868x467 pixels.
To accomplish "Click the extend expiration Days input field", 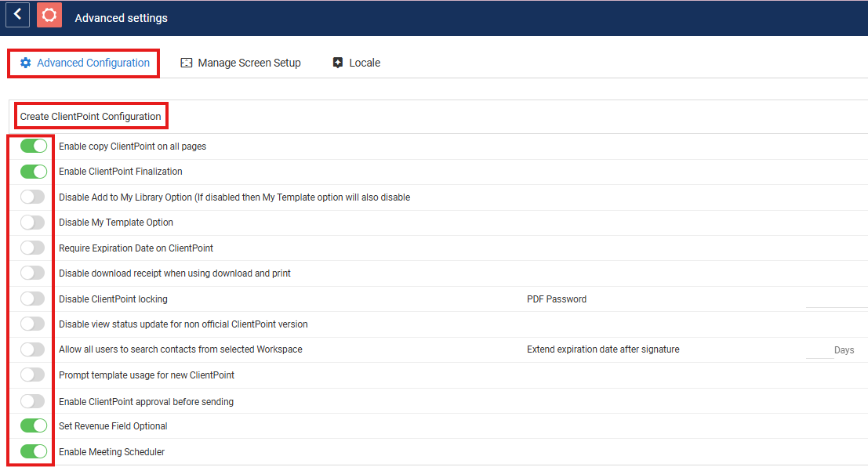I will pyautogui.click(x=819, y=350).
